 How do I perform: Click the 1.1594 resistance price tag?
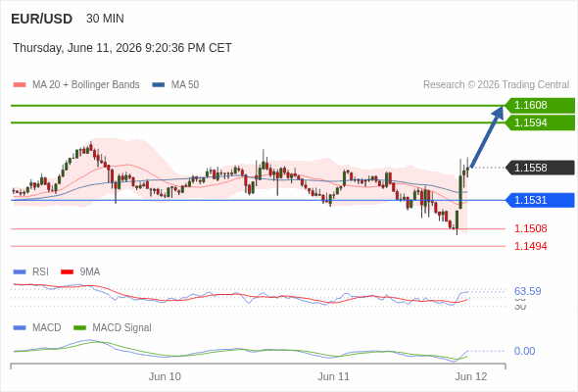point(541,122)
